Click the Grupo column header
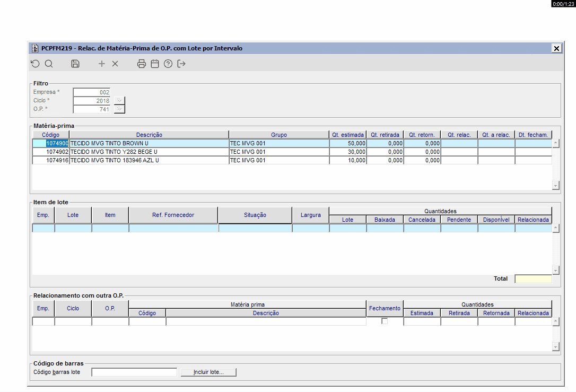Screen dimensions: 576x392 [x=279, y=135]
